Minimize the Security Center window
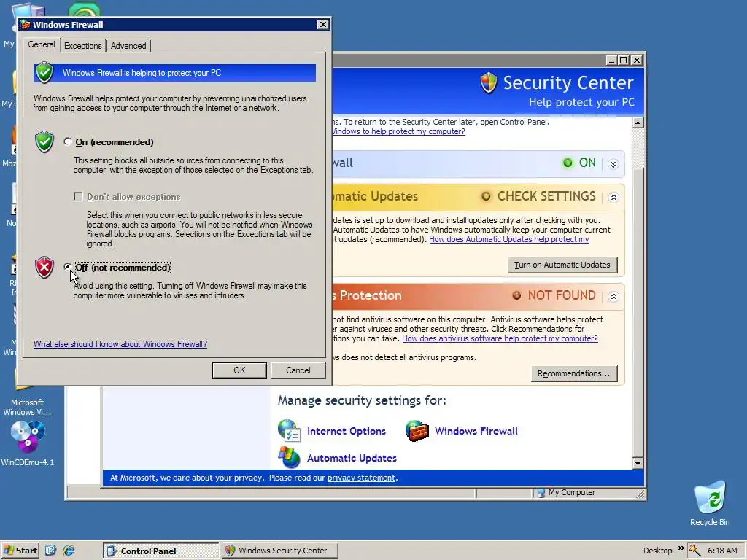747x560 pixels. (612, 61)
